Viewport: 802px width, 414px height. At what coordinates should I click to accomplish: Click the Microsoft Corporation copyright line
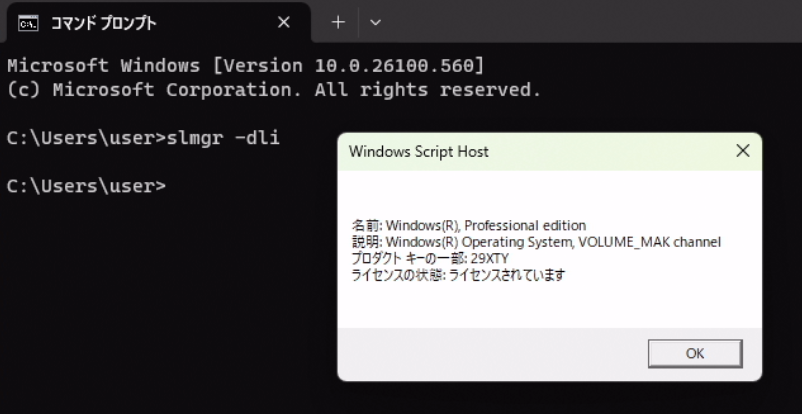(274, 90)
